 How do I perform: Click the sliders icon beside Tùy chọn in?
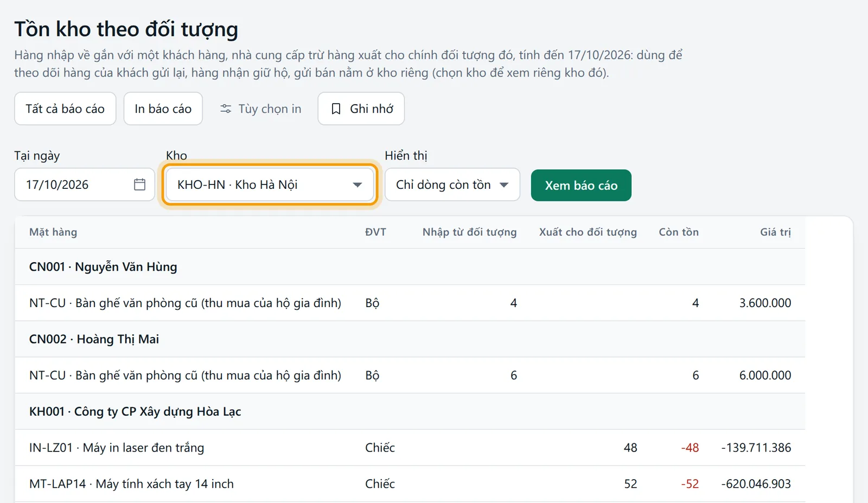click(x=226, y=109)
